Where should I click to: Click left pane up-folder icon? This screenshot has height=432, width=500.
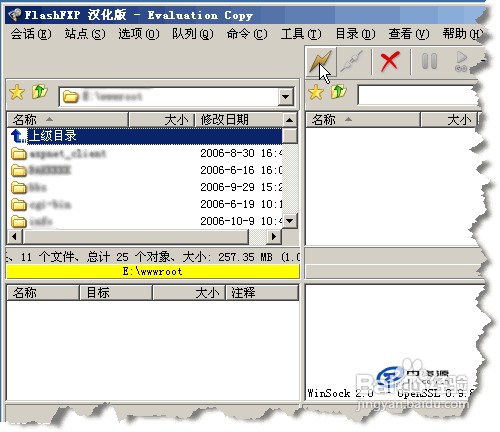coord(40,91)
